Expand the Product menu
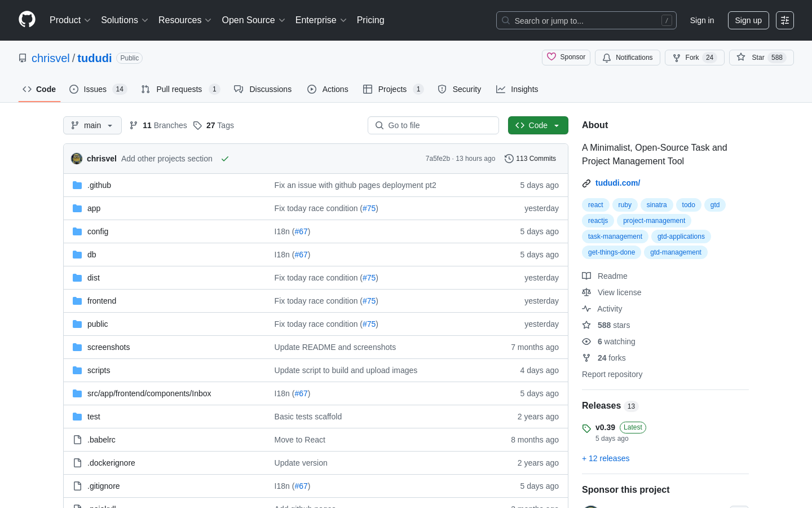 coord(70,20)
